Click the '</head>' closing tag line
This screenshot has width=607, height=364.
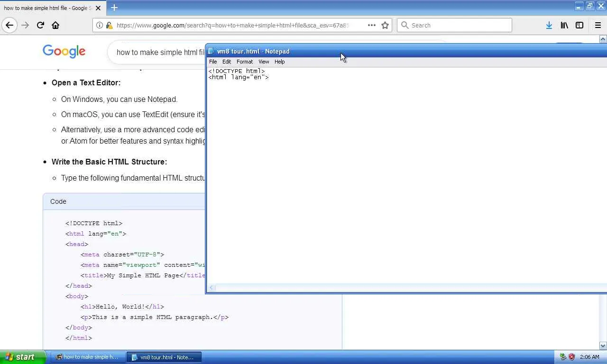click(79, 286)
